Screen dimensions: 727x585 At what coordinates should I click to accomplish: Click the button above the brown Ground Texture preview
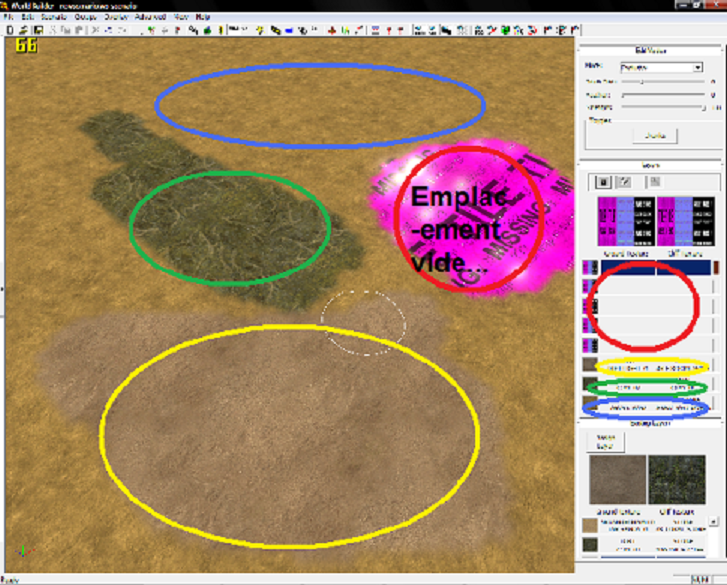605,442
